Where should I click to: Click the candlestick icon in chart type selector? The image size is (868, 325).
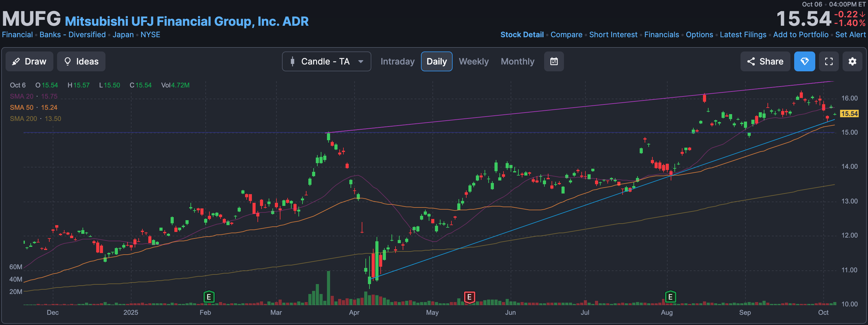(x=293, y=61)
